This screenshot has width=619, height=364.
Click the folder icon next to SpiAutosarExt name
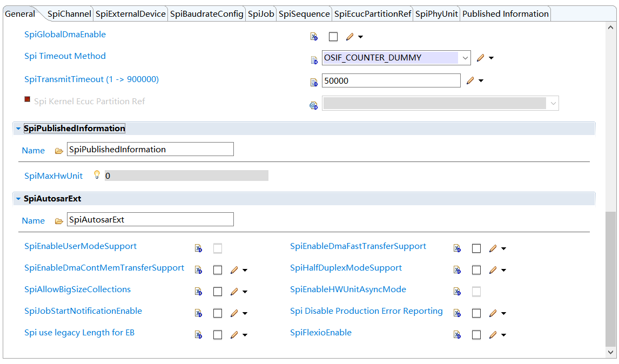[59, 221]
